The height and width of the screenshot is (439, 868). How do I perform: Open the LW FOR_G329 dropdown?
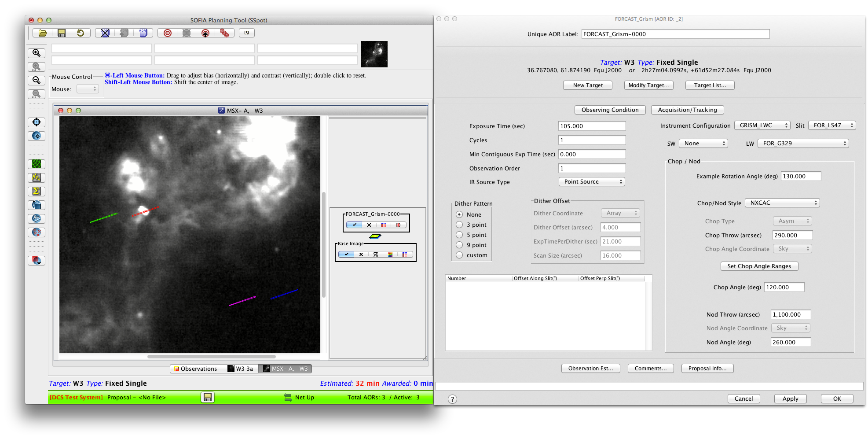(x=803, y=144)
